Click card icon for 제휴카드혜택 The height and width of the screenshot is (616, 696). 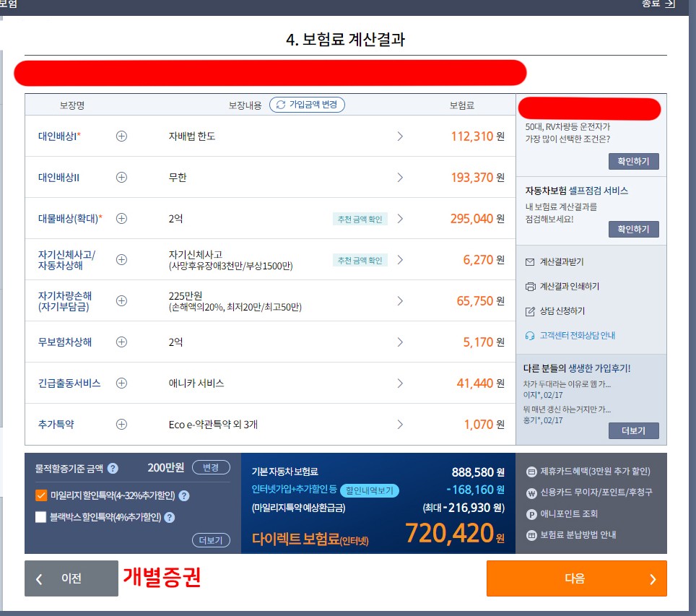pyautogui.click(x=532, y=472)
